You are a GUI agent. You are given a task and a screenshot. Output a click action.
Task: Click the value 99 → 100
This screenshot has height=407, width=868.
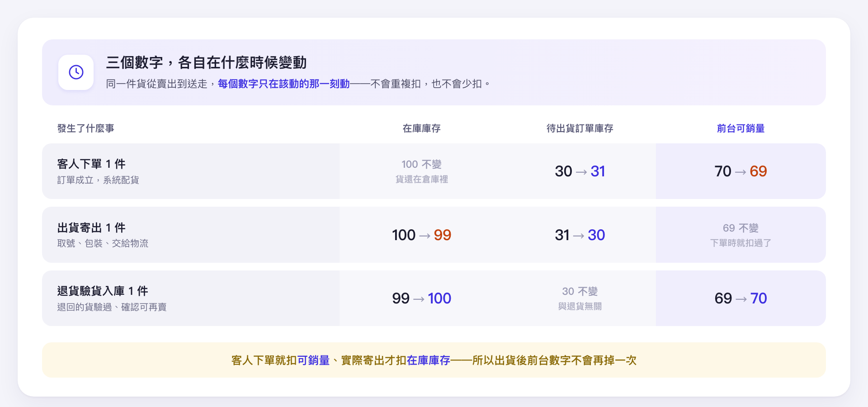(421, 298)
